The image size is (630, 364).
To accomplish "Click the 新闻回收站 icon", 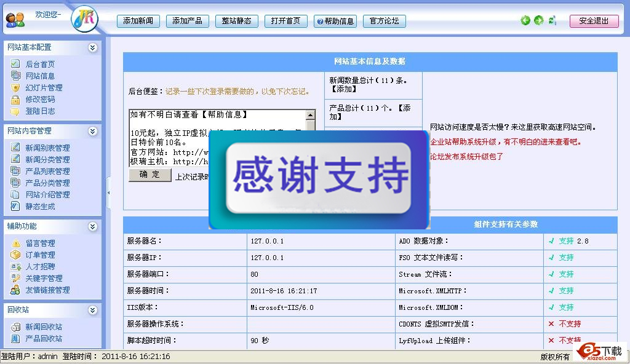I will tap(15, 326).
